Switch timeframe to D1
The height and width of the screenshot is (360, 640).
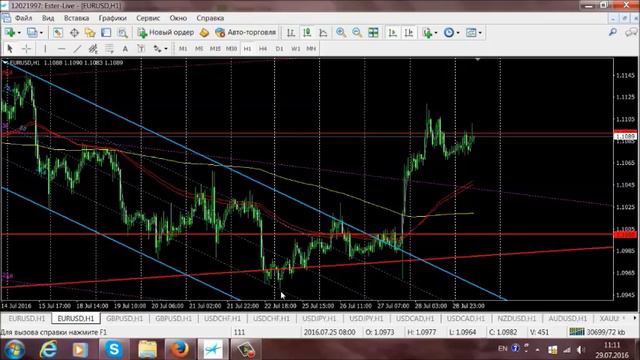coord(279,49)
